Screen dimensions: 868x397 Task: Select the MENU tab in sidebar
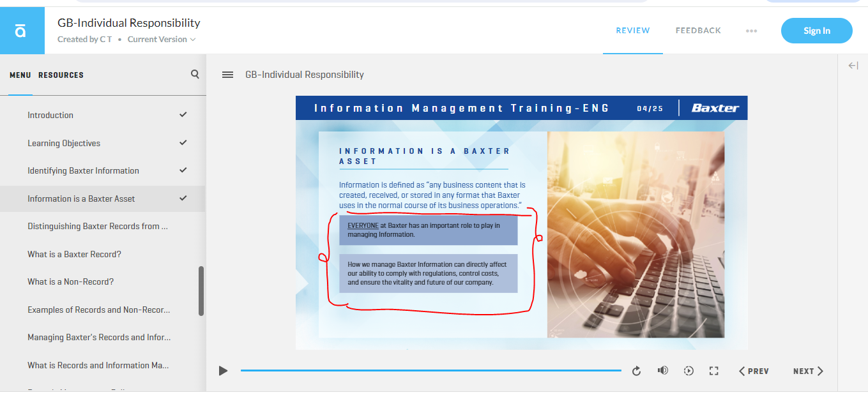pyautogui.click(x=20, y=75)
